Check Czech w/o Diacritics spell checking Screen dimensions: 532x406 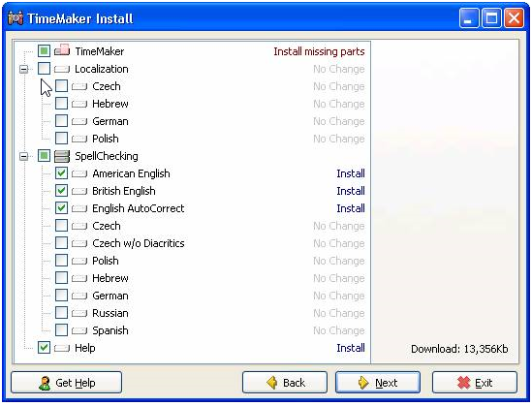click(x=61, y=243)
